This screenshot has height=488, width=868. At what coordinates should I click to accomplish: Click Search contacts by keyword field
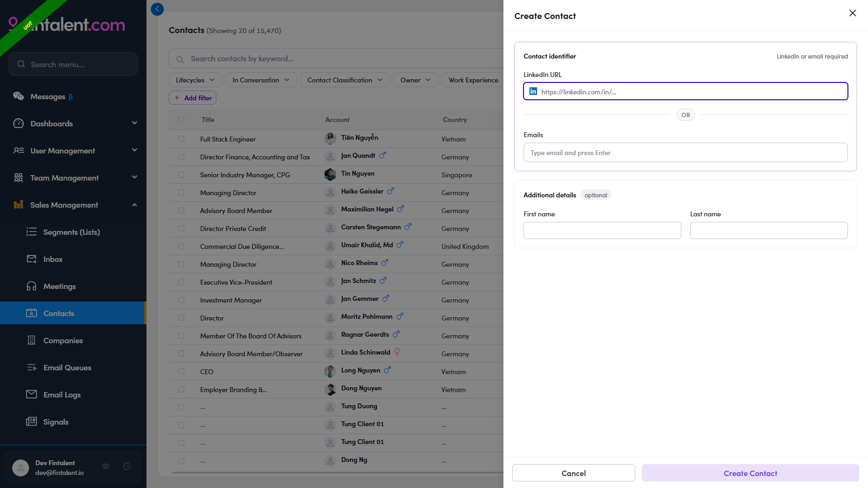click(x=336, y=59)
